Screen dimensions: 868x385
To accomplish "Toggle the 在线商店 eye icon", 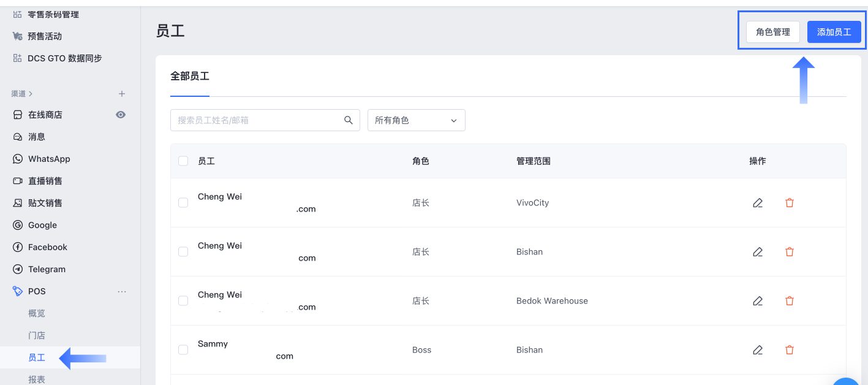I will click(x=121, y=115).
